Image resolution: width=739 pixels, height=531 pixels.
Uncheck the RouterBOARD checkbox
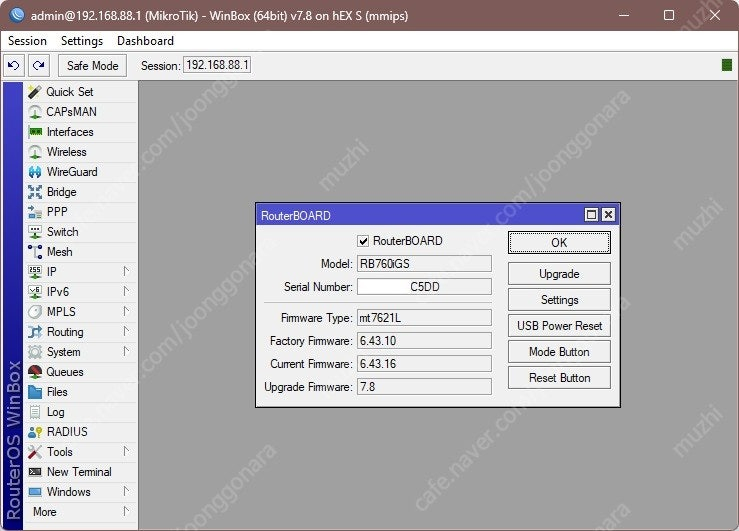coord(363,241)
